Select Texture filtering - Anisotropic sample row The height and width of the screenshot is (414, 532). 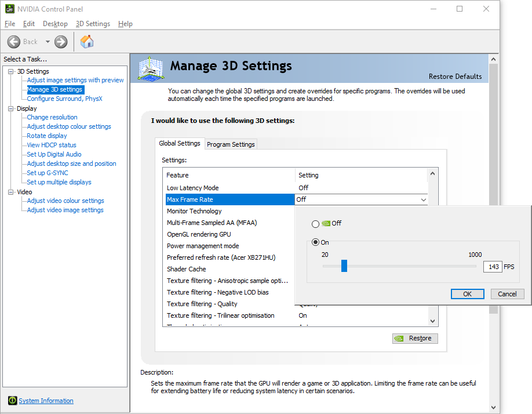click(x=231, y=281)
